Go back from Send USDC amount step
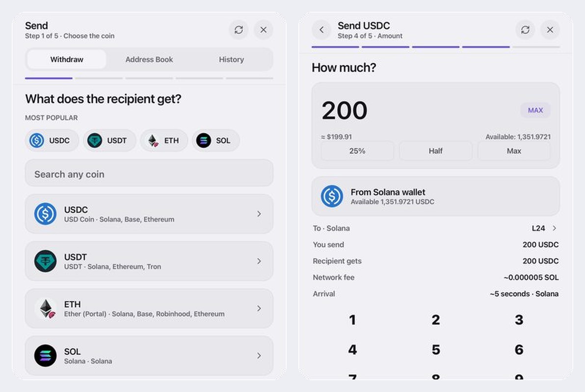The width and height of the screenshot is (585, 392). (321, 29)
